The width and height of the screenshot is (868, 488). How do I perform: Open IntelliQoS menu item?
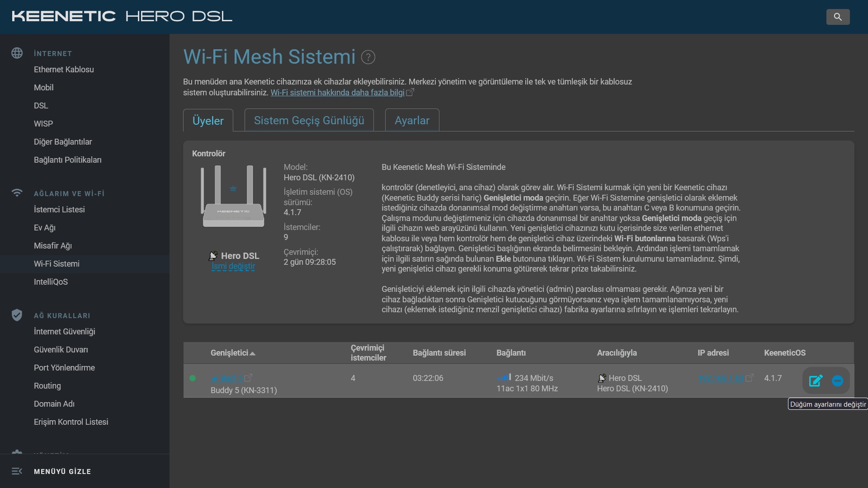pyautogui.click(x=51, y=282)
